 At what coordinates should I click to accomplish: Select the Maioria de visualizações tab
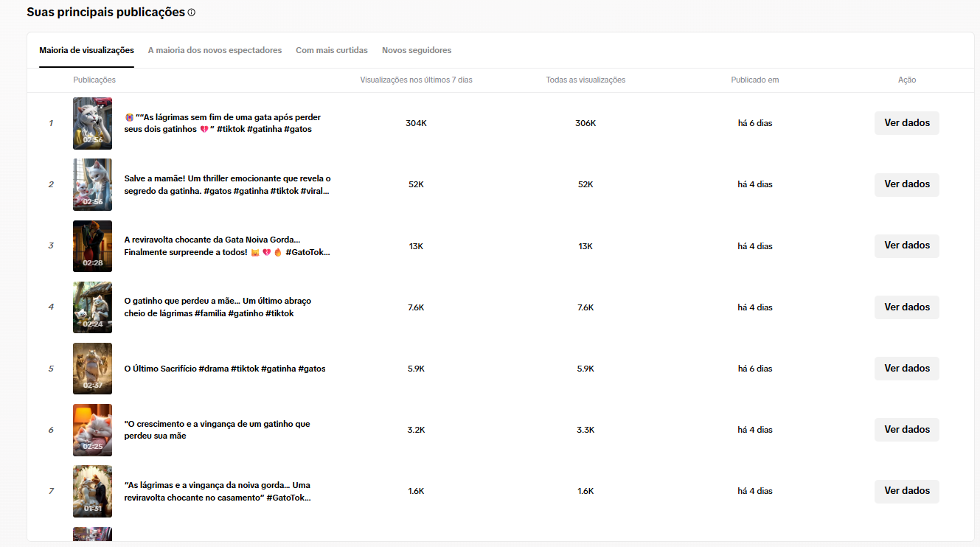click(x=86, y=50)
